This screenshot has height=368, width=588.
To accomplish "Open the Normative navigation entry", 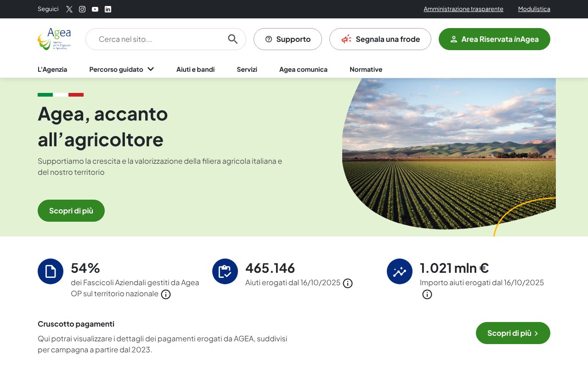I will [x=366, y=69].
